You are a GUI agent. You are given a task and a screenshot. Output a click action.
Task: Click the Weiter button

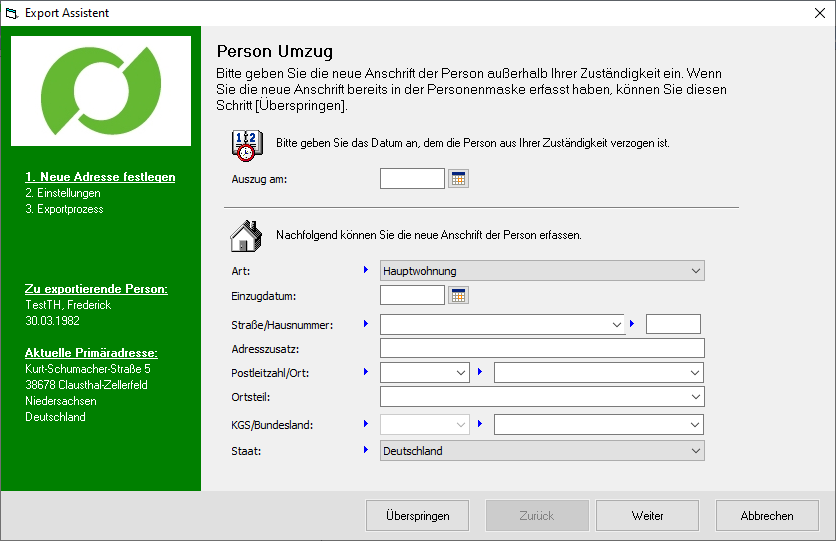tap(647, 516)
